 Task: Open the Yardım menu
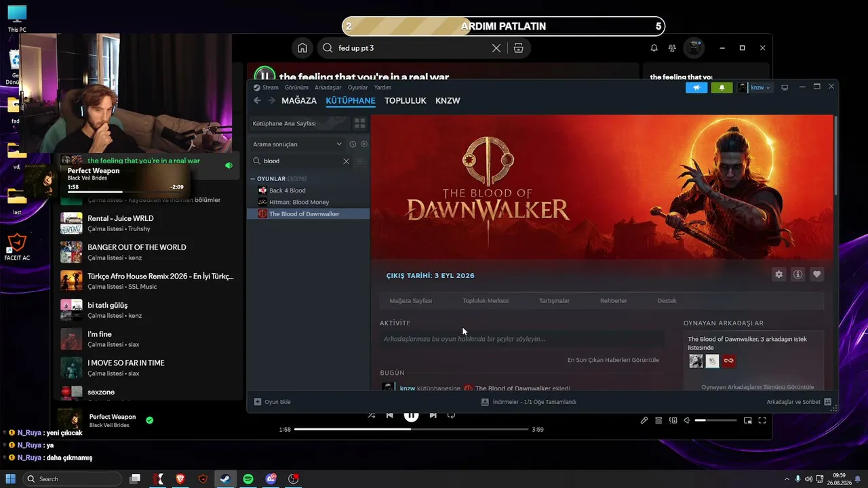point(382,87)
